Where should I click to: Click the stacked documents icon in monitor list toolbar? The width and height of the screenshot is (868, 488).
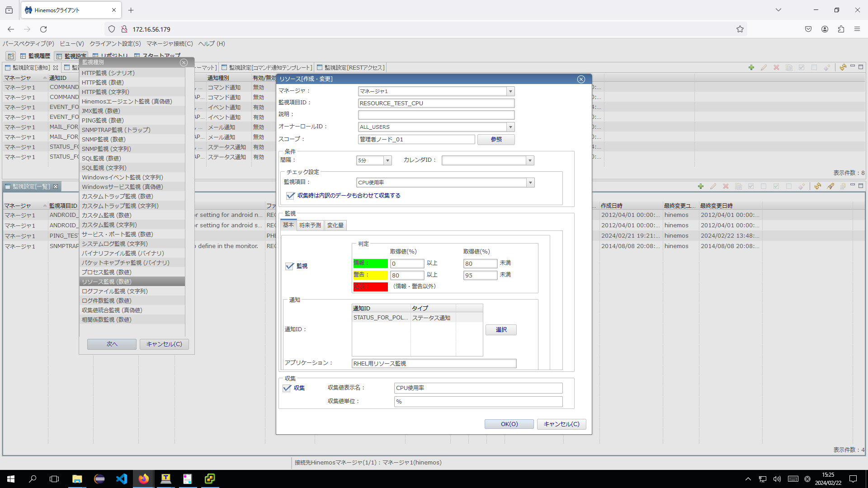843,186
